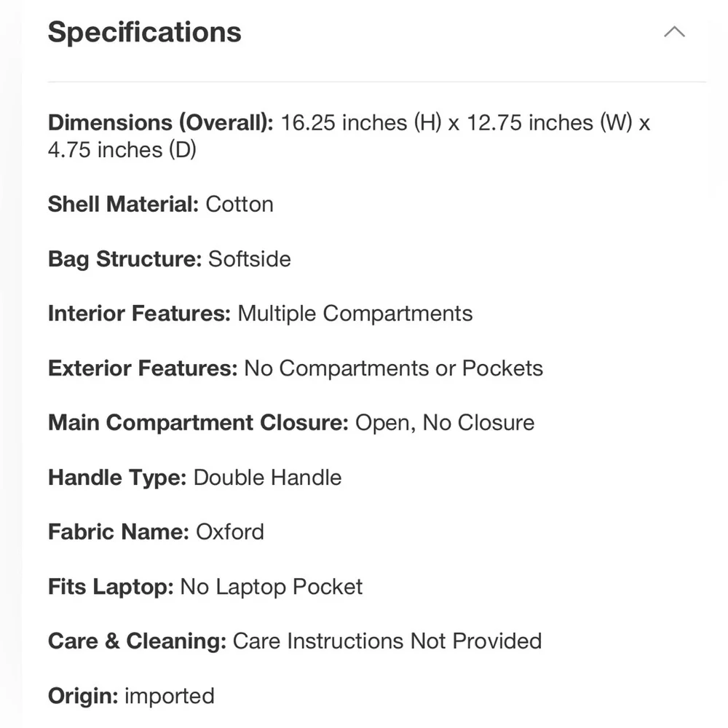728x728 pixels.
Task: Select the Bag Structure label
Action: click(125, 259)
